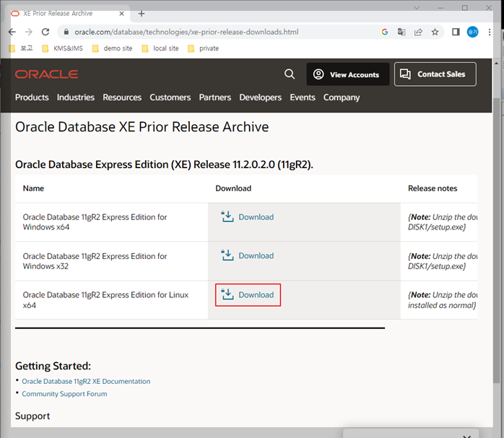Open the Chrome profile avatar

[x=472, y=32]
